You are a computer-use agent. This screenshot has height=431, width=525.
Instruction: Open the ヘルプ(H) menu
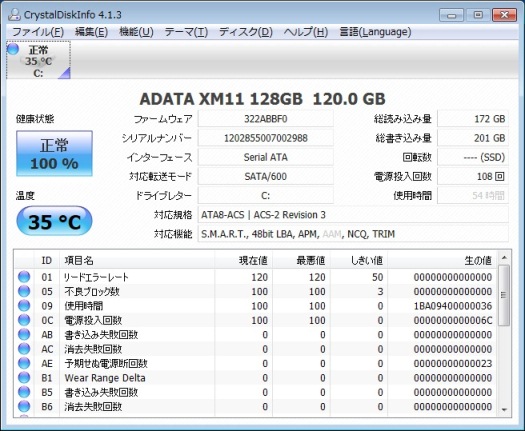tap(306, 32)
